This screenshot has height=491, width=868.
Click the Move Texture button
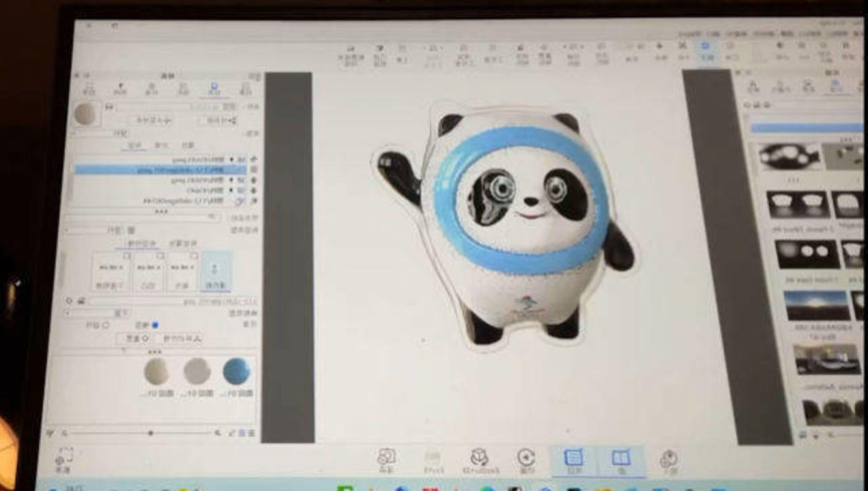[182, 337]
